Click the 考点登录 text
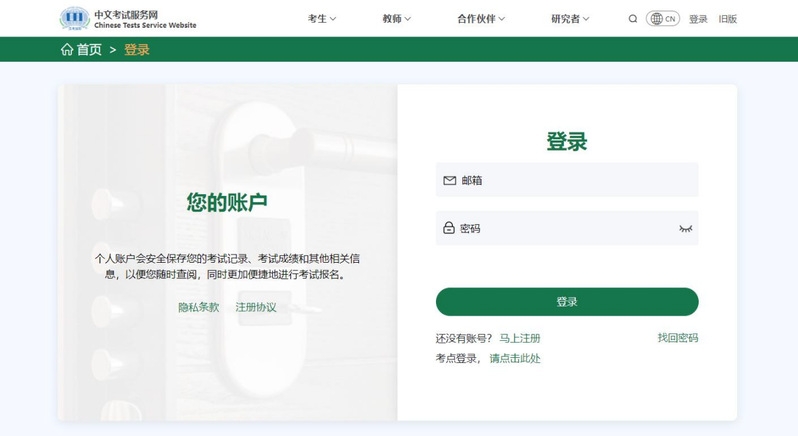The image size is (798, 436). [x=458, y=358]
